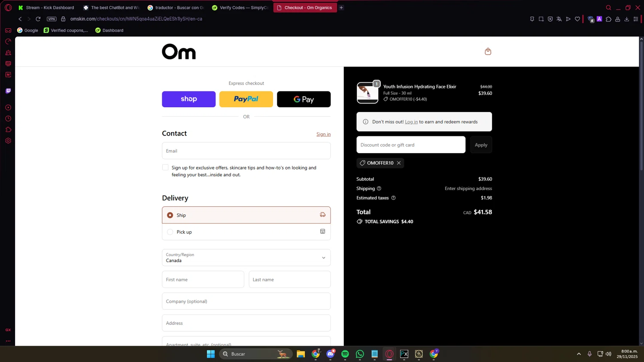The width and height of the screenshot is (644, 362).
Task: Click the Sign in link
Action: [323, 134]
